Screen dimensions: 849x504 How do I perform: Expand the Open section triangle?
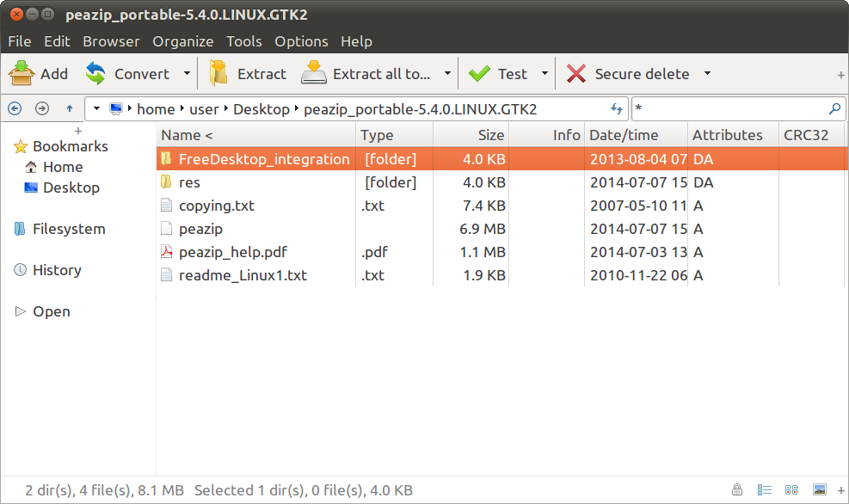coord(20,311)
